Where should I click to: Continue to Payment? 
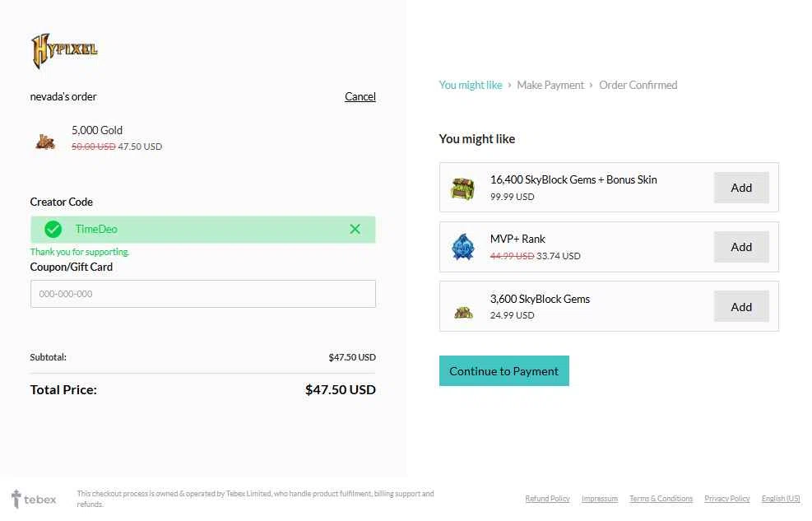click(503, 371)
